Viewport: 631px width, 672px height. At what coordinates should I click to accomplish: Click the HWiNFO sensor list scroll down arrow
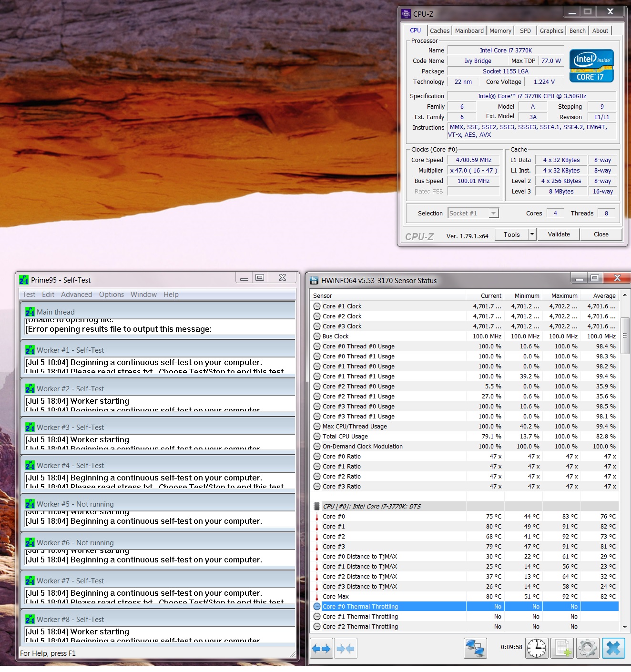pyautogui.click(x=624, y=627)
